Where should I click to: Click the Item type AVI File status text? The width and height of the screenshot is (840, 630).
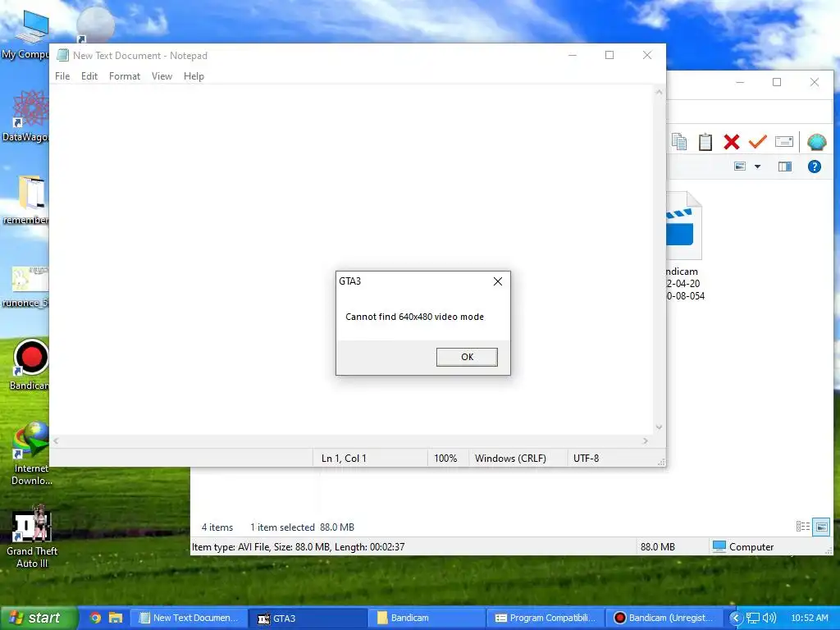[299, 547]
